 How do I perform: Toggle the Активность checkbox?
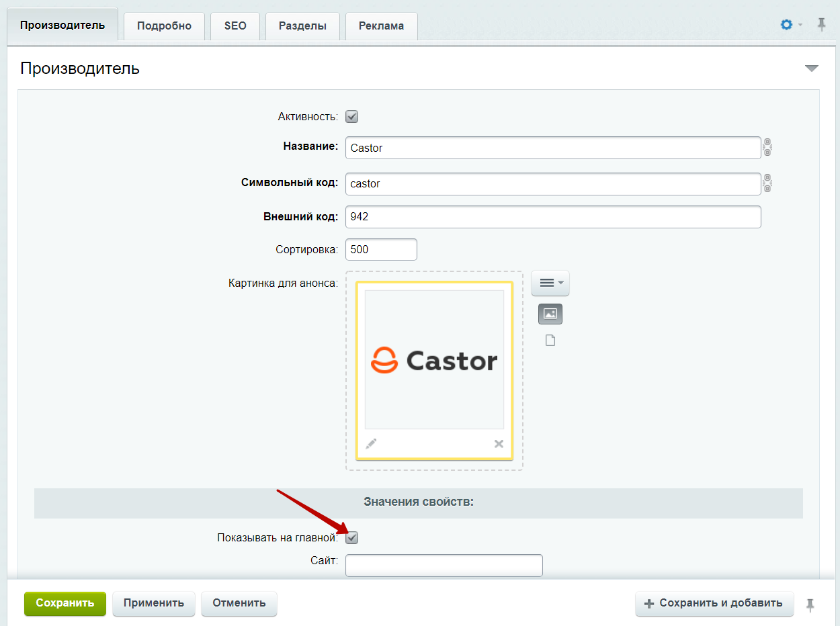pos(351,116)
